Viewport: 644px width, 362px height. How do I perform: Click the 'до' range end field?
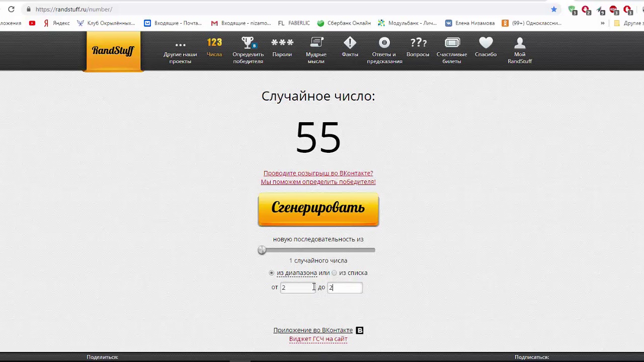coord(345,288)
